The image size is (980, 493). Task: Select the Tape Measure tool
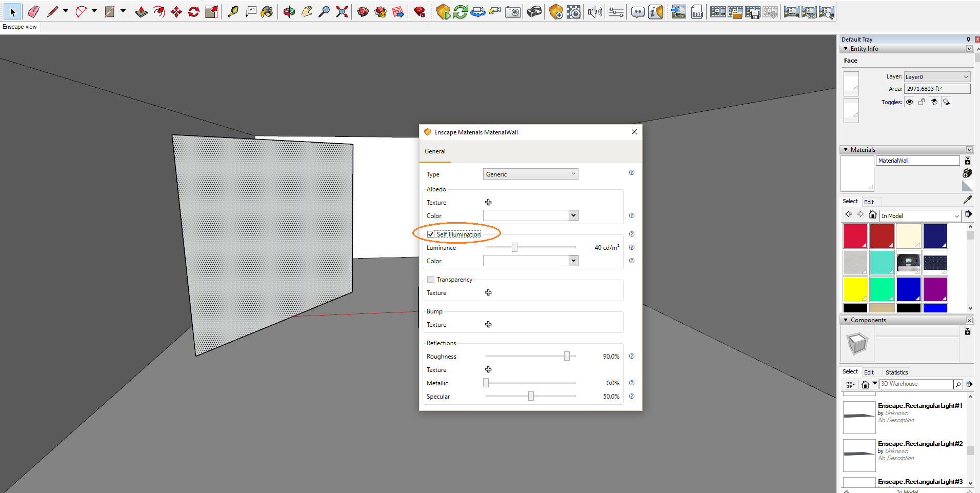tap(233, 12)
